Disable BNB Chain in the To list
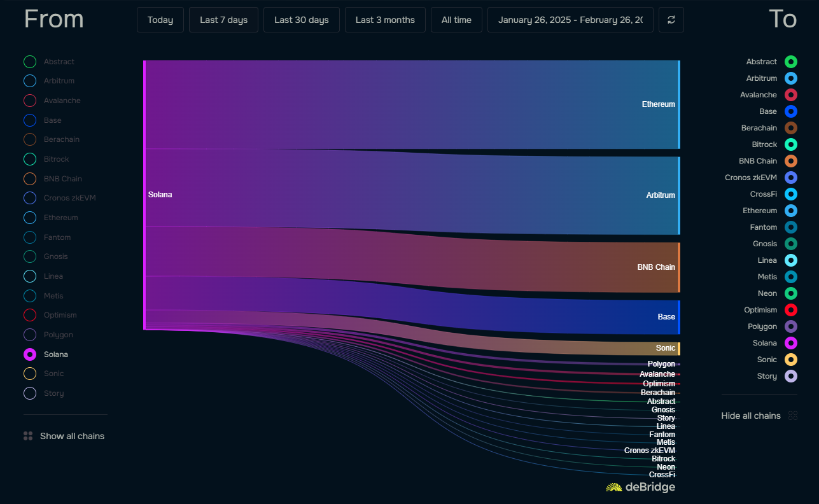The width and height of the screenshot is (819, 504). pos(791,161)
